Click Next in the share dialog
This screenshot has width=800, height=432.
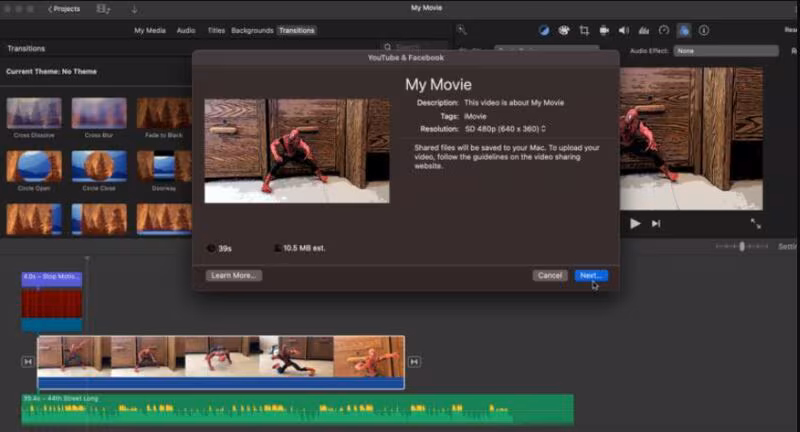coord(591,275)
